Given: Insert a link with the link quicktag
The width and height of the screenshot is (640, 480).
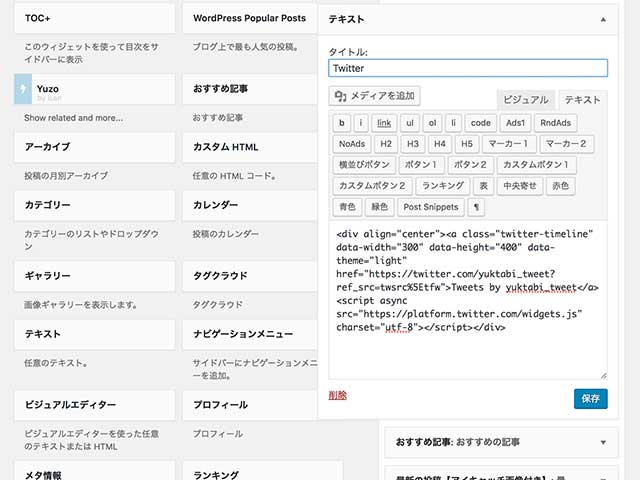Looking at the screenshot, I should [x=384, y=123].
